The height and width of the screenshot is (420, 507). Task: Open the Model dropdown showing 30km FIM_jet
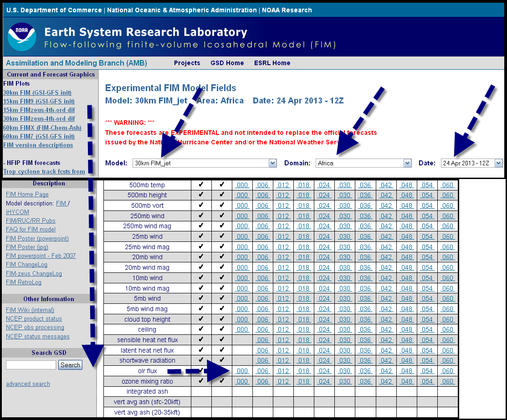pos(205,163)
